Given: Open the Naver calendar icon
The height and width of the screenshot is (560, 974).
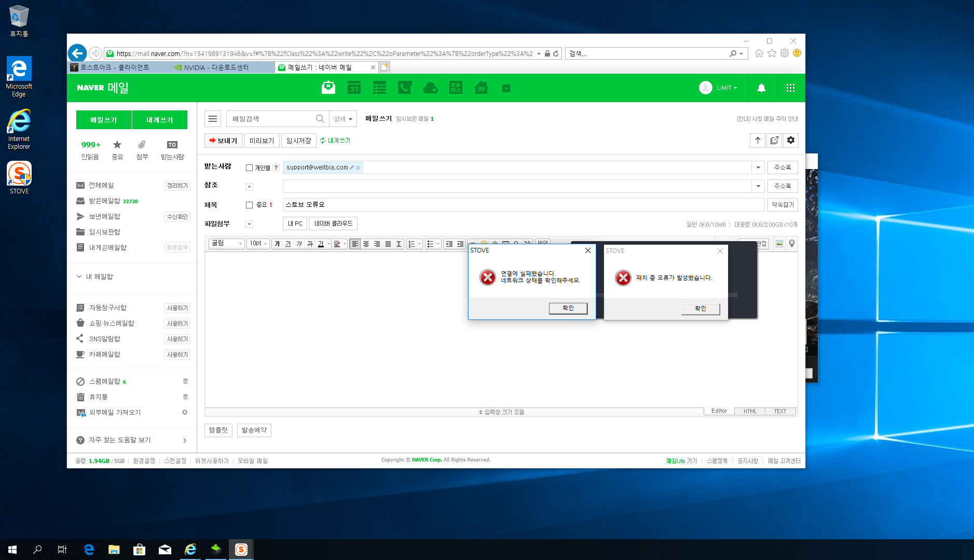Looking at the screenshot, I should [x=354, y=88].
